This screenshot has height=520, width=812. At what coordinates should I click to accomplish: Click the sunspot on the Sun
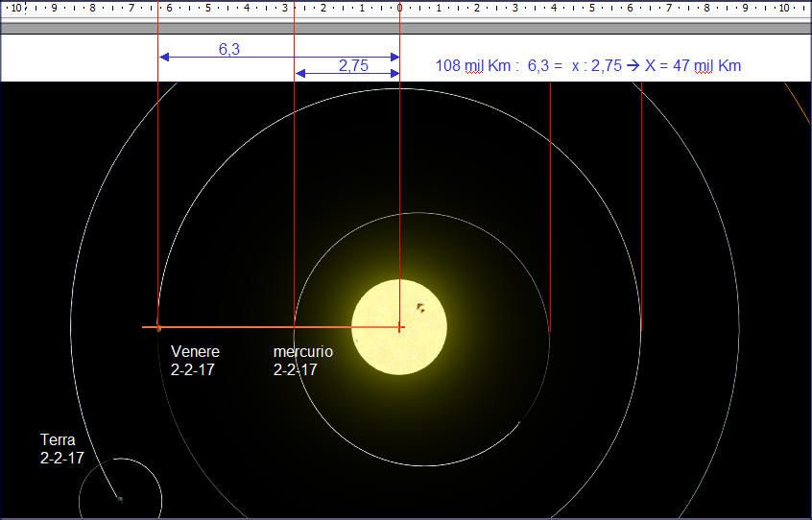coord(420,308)
